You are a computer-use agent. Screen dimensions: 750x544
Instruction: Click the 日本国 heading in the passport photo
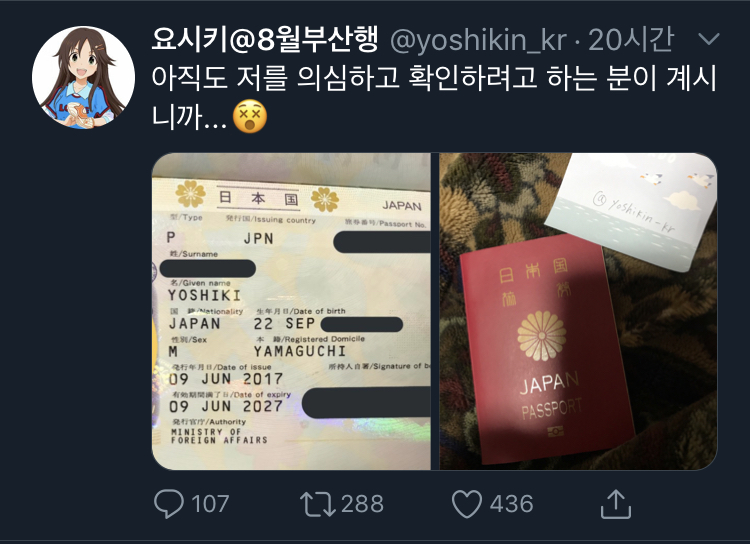[x=258, y=198]
